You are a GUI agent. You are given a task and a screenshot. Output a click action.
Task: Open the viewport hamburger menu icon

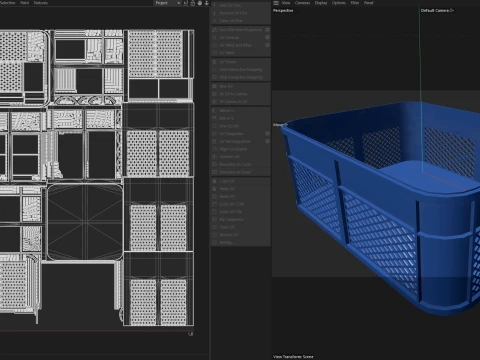tap(276, 3)
